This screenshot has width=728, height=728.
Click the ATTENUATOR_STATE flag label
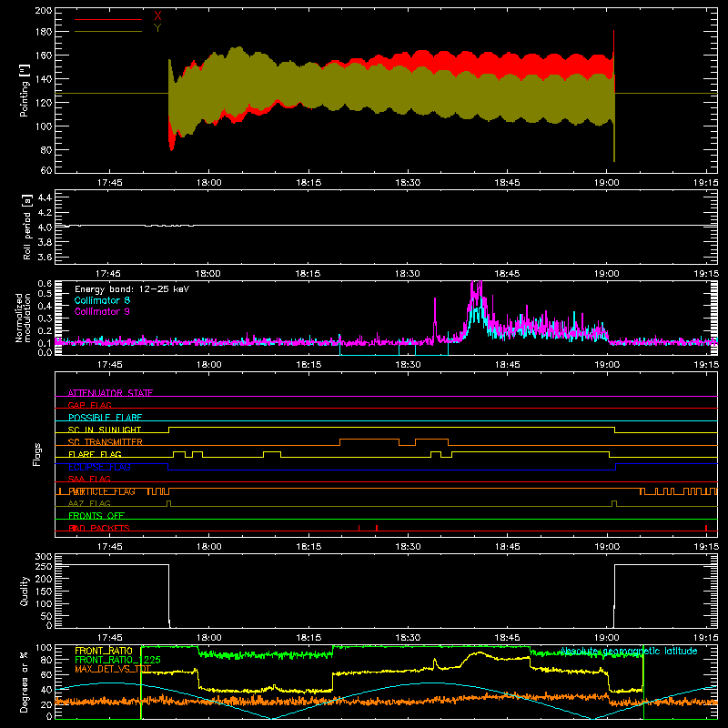pyautogui.click(x=110, y=393)
